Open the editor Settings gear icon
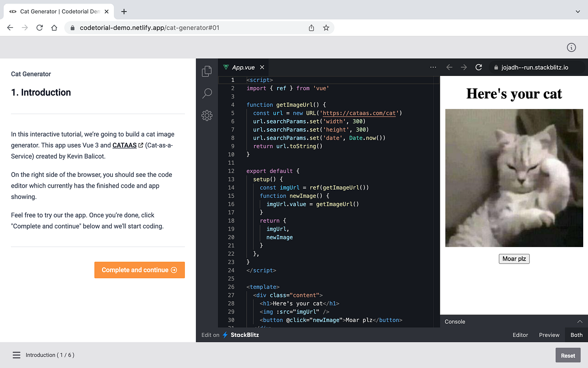Screen dimensions: 588x368 tap(207, 115)
